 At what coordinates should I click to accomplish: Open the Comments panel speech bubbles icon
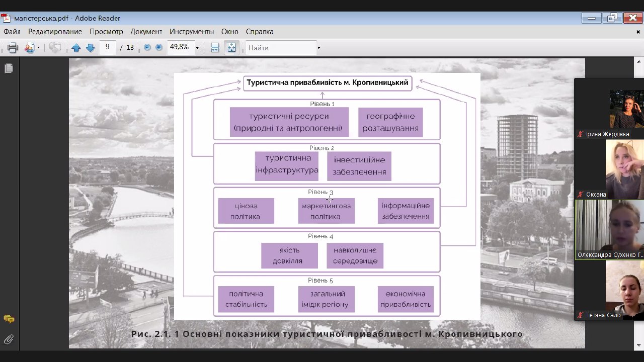tap(9, 319)
